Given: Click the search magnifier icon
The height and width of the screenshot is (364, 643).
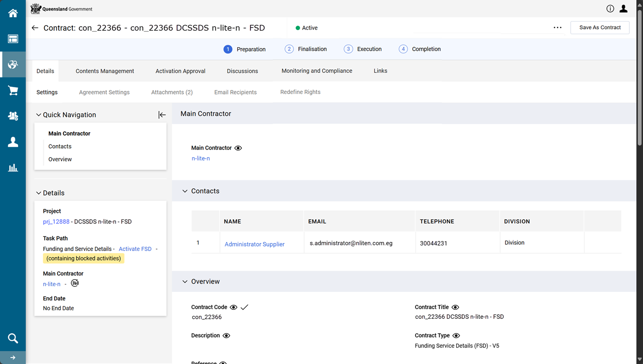Looking at the screenshot, I should 13,338.
